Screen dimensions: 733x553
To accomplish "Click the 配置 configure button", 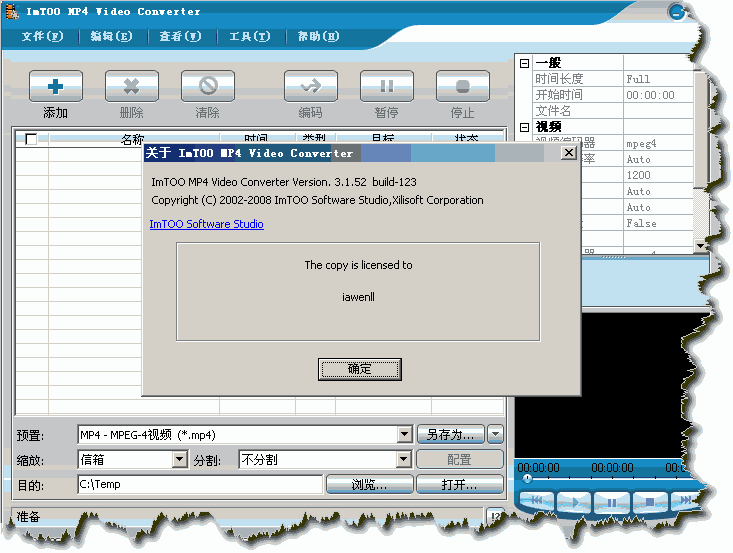I will coord(460,460).
